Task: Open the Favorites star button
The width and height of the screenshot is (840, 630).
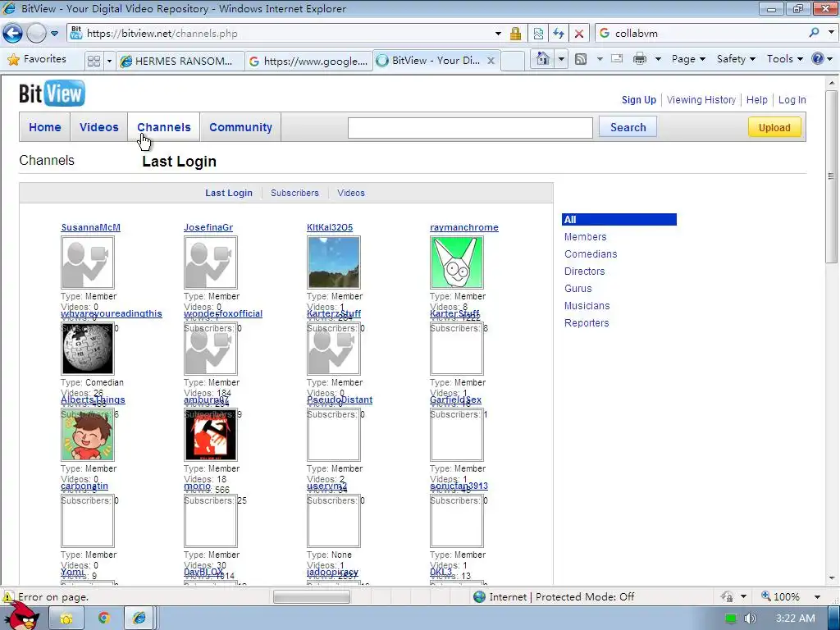Action: [x=37, y=59]
